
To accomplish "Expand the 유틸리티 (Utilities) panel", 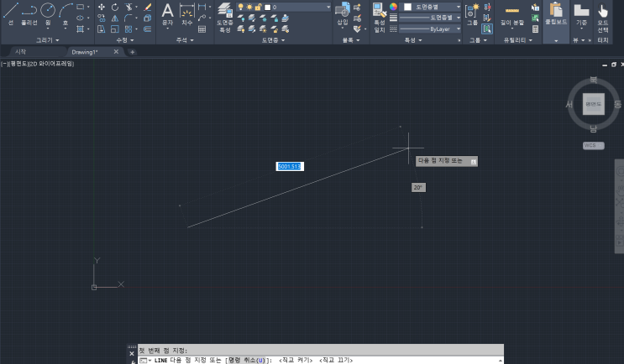I will [x=518, y=40].
